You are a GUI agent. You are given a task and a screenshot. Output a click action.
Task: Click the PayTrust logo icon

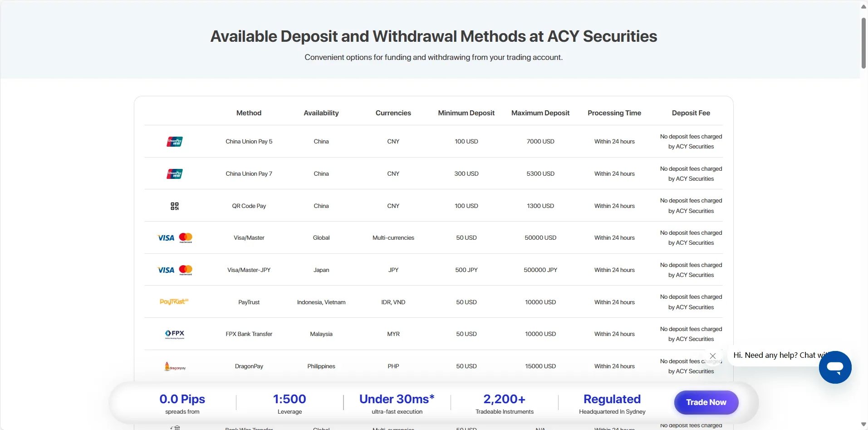click(174, 302)
